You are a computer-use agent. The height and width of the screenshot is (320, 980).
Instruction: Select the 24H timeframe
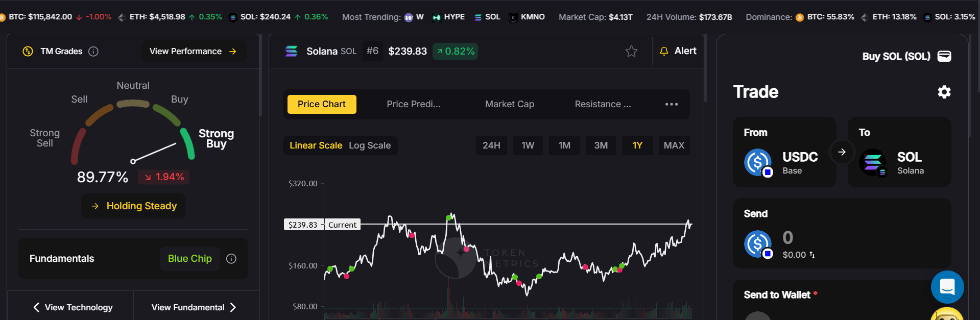[491, 145]
